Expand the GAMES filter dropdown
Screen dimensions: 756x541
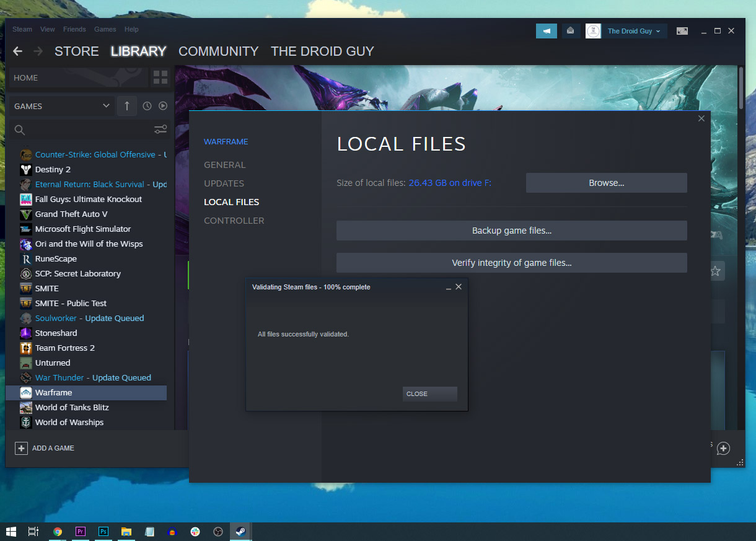62,106
